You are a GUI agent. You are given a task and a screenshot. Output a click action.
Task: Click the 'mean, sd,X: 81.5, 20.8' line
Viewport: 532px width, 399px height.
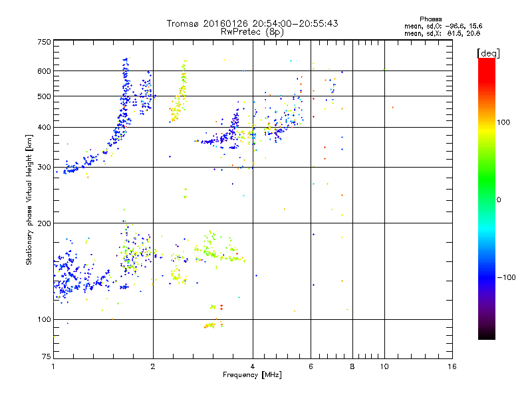click(x=442, y=33)
